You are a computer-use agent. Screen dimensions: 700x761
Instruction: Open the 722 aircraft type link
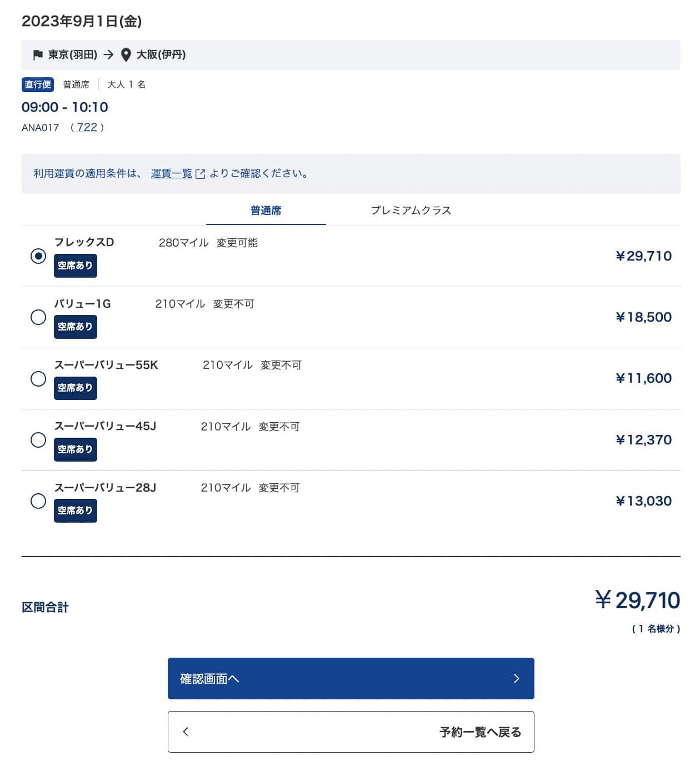(x=87, y=127)
